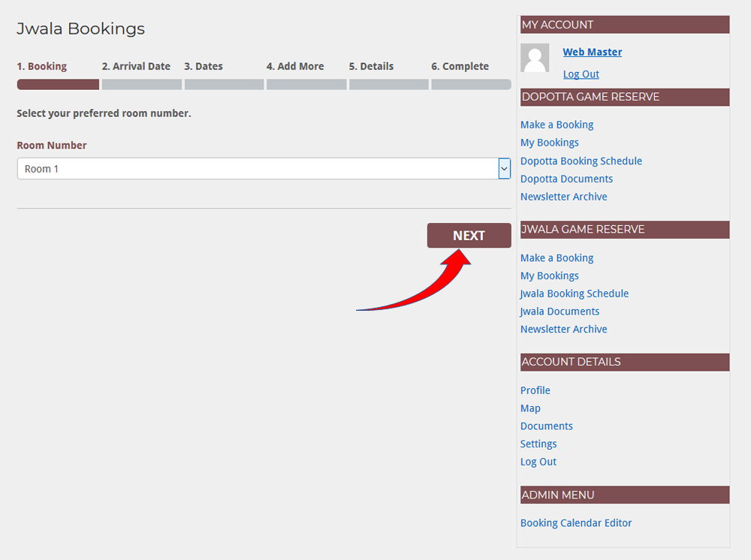
Task: Click Log Out under My Account
Action: click(x=581, y=74)
